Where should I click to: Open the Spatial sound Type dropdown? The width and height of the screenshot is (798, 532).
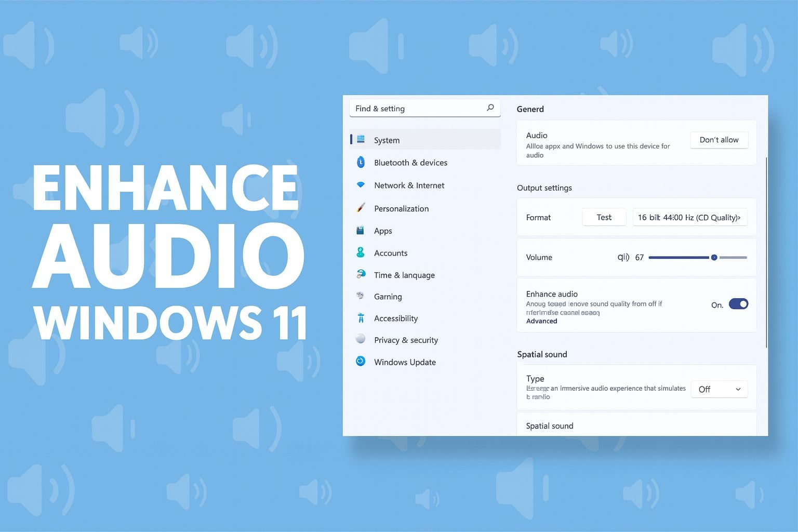pos(719,389)
